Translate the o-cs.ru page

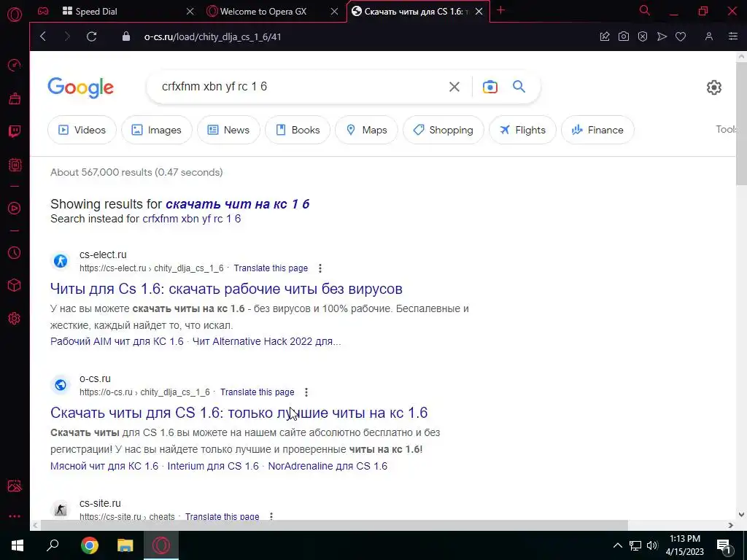(258, 392)
